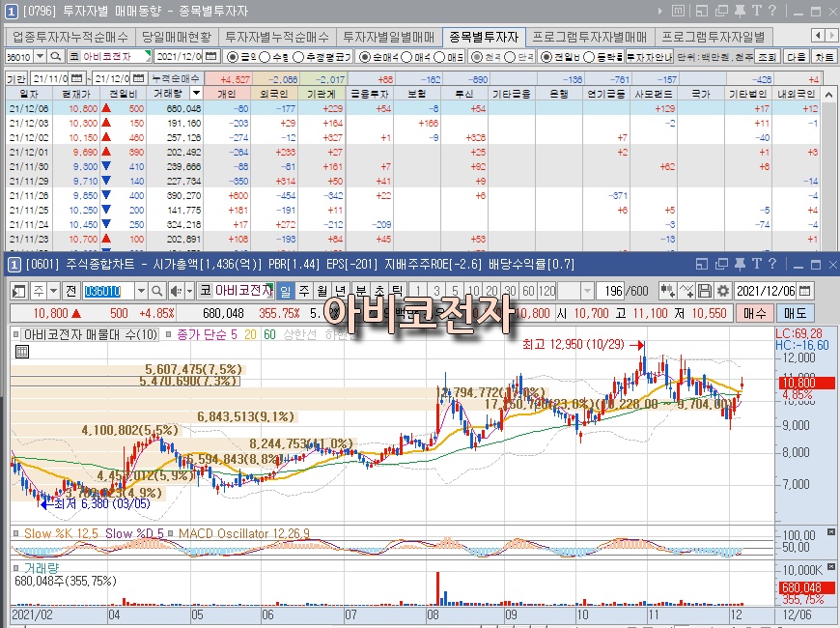Click pin icon in chart window title bar
840x628 pixels.
click(740, 264)
